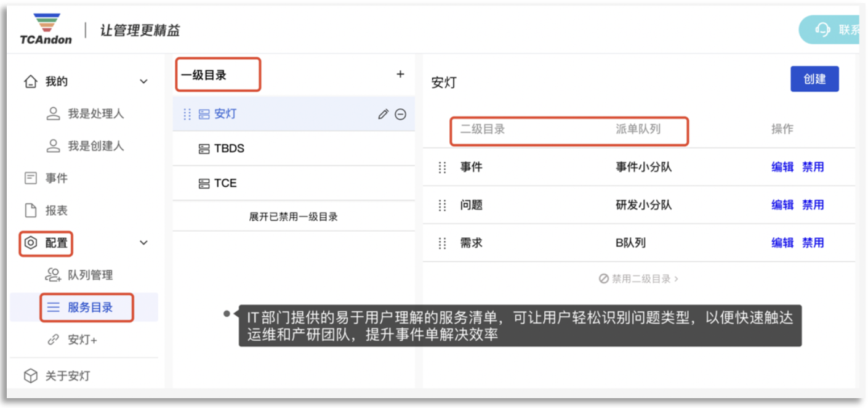Click the server icon beside TBDS
The image size is (868, 408).
[204, 149]
